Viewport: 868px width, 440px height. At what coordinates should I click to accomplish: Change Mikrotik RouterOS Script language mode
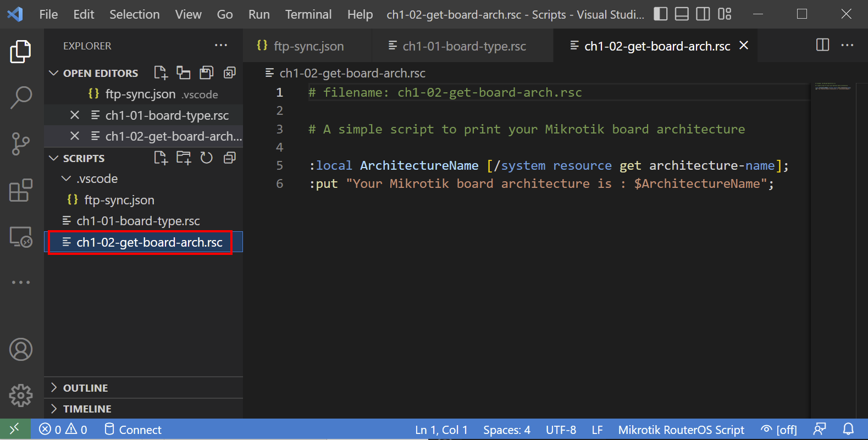pyautogui.click(x=681, y=430)
